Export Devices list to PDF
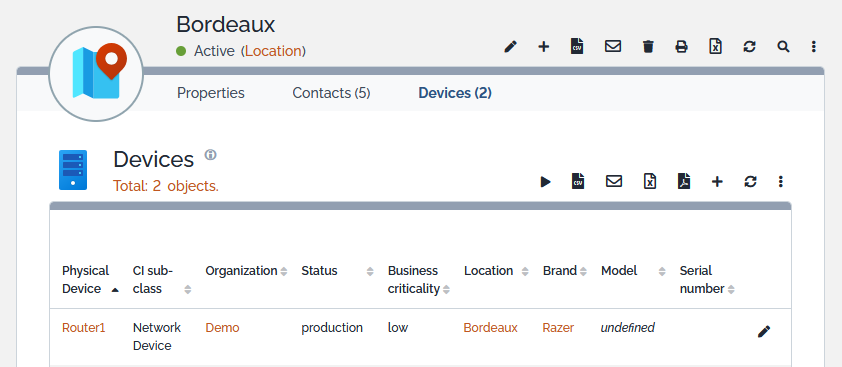Image resolution: width=842 pixels, height=367 pixels. click(684, 181)
